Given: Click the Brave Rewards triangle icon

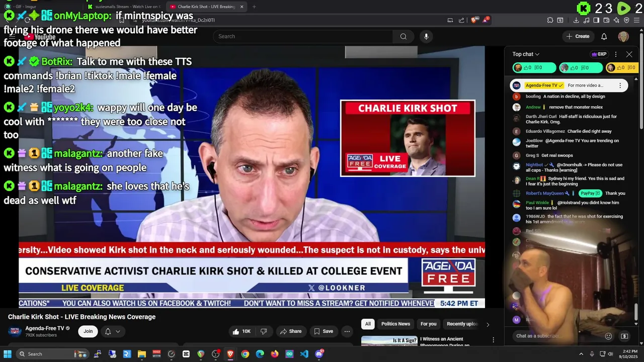Looking at the screenshot, I should pos(486,20).
